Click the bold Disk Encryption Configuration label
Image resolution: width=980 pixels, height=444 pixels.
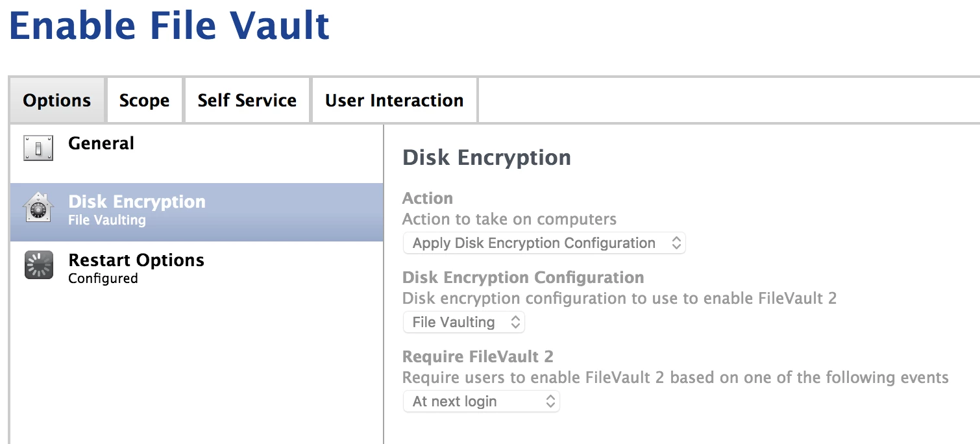pos(523,278)
